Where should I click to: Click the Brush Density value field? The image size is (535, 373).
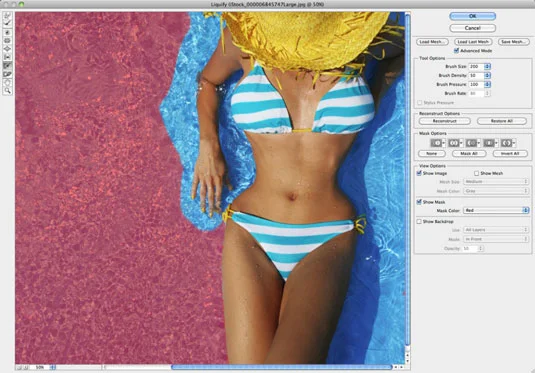point(477,75)
